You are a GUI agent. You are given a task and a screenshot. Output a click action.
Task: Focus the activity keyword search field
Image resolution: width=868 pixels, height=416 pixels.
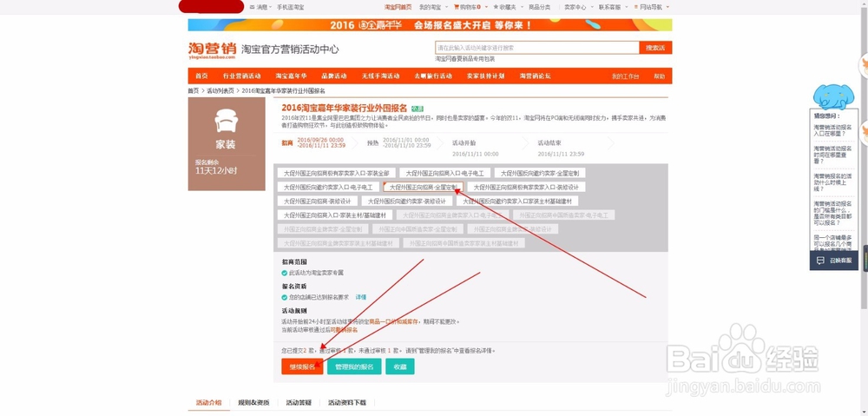click(x=537, y=48)
